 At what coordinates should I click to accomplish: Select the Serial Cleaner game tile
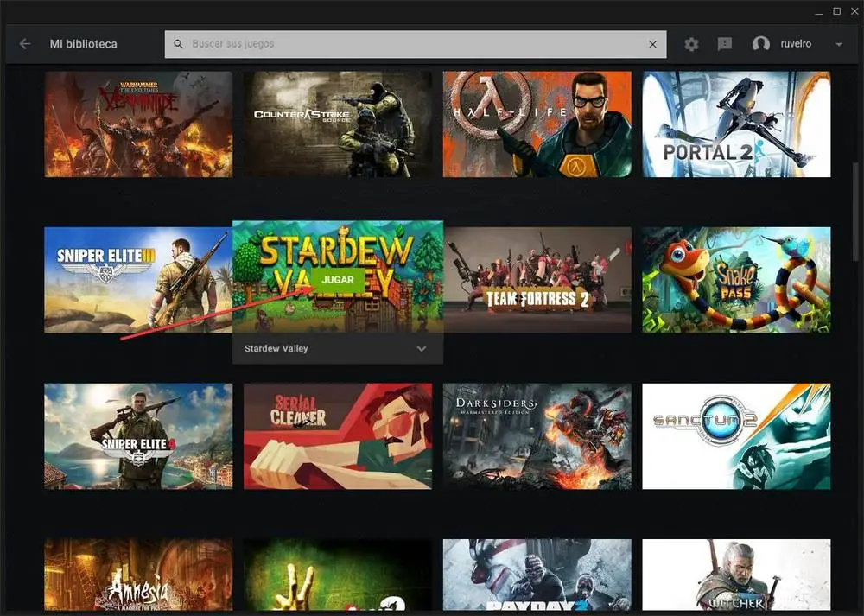click(338, 436)
